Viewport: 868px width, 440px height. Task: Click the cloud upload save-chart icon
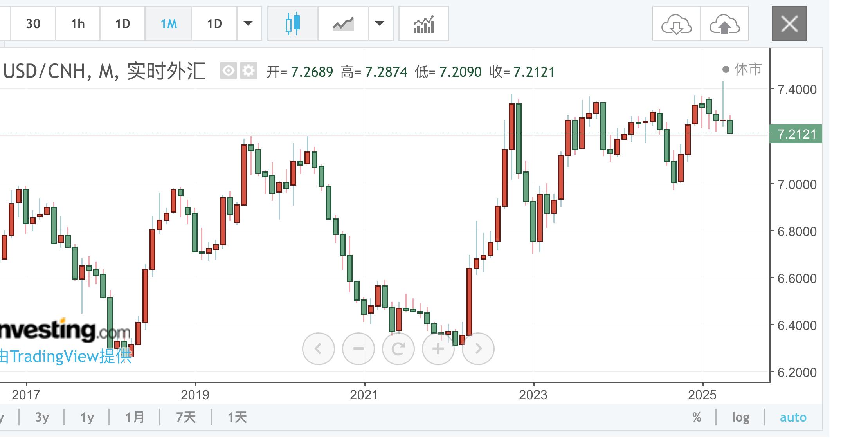[x=724, y=24]
